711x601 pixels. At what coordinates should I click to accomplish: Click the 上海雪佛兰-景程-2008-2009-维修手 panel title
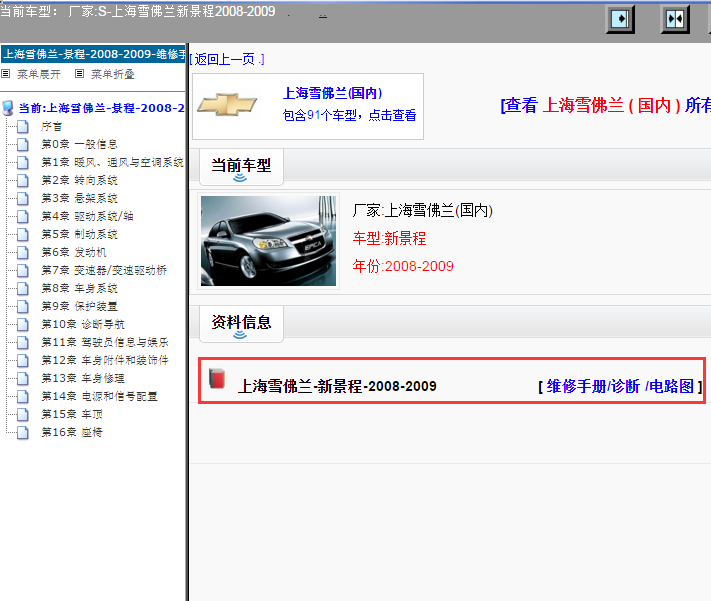coord(93,54)
